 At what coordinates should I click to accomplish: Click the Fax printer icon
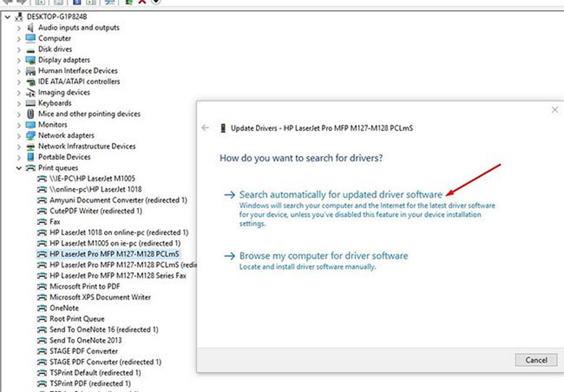click(42, 222)
